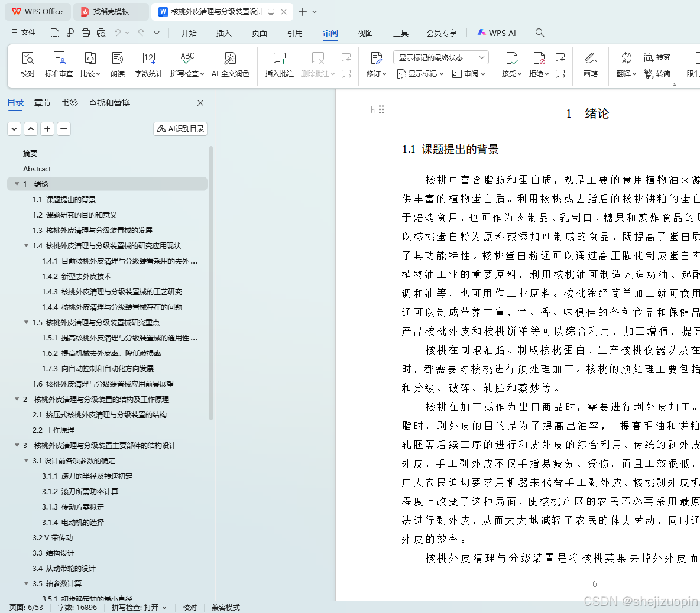The height and width of the screenshot is (613, 700).
Task: Collapse the 3.1 设计前各项参数的确定 node
Action: tap(27, 460)
